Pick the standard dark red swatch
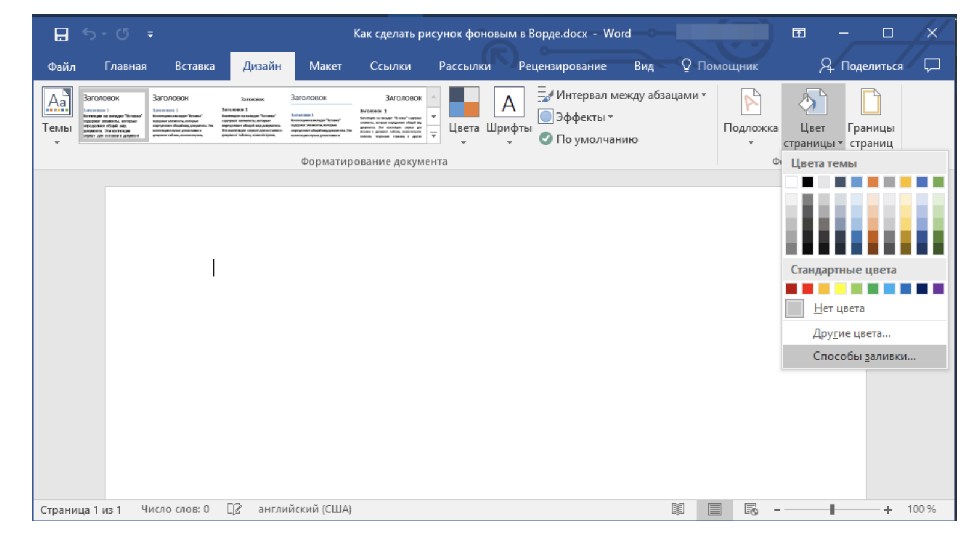Screen dimensions: 980x537 coord(791,288)
